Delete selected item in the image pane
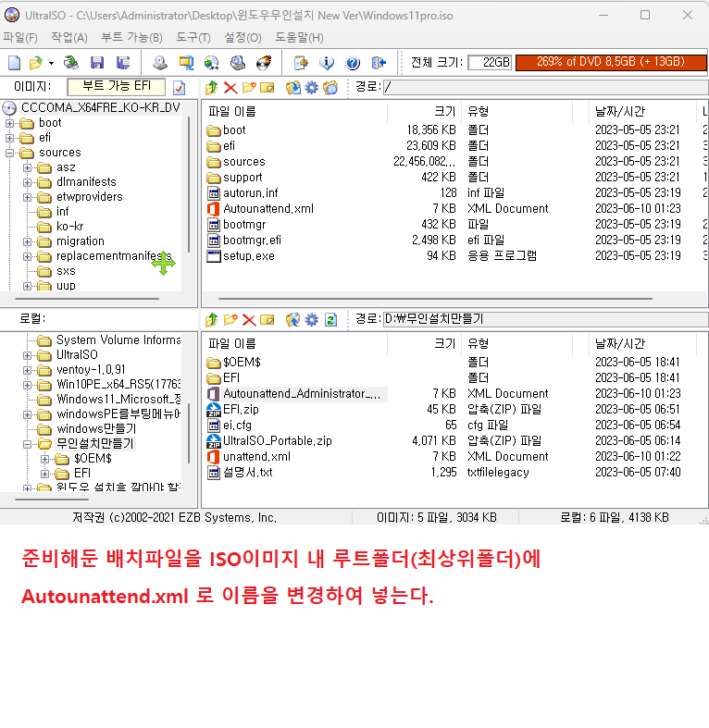Viewport: 709px width, 728px height. (230, 87)
